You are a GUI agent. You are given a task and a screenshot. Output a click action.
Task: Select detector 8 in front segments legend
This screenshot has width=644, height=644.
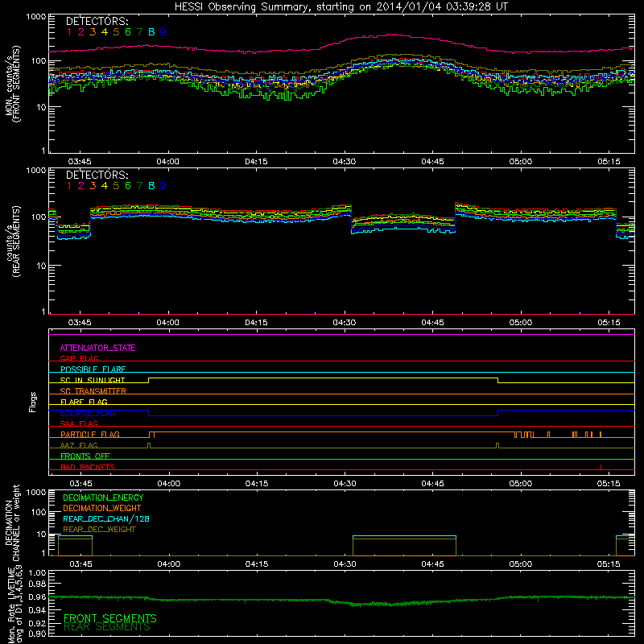point(151,32)
